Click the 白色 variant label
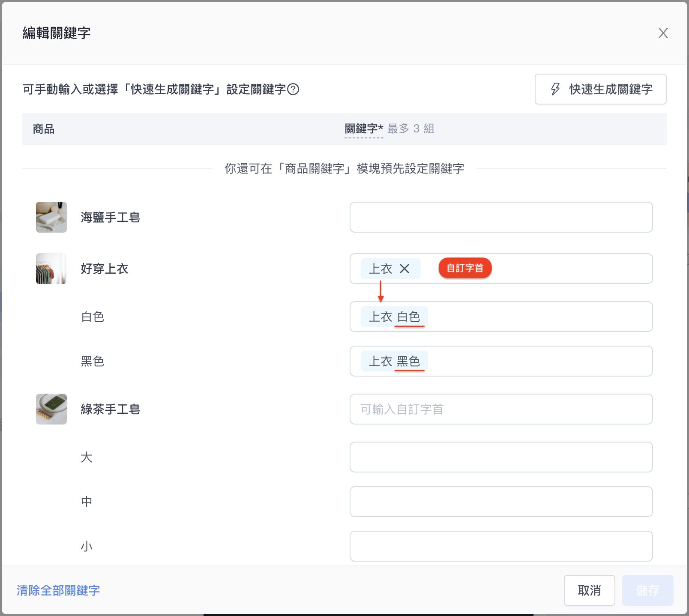689x616 pixels. (x=93, y=317)
